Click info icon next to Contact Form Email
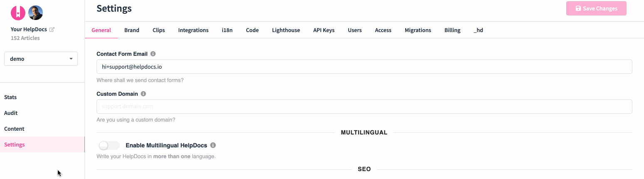 point(153,54)
